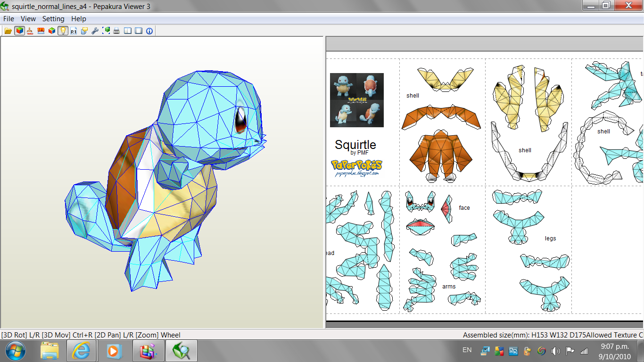Click the red 123 numbers toolbar icon
Screen dimensions: 644x362
41,31
